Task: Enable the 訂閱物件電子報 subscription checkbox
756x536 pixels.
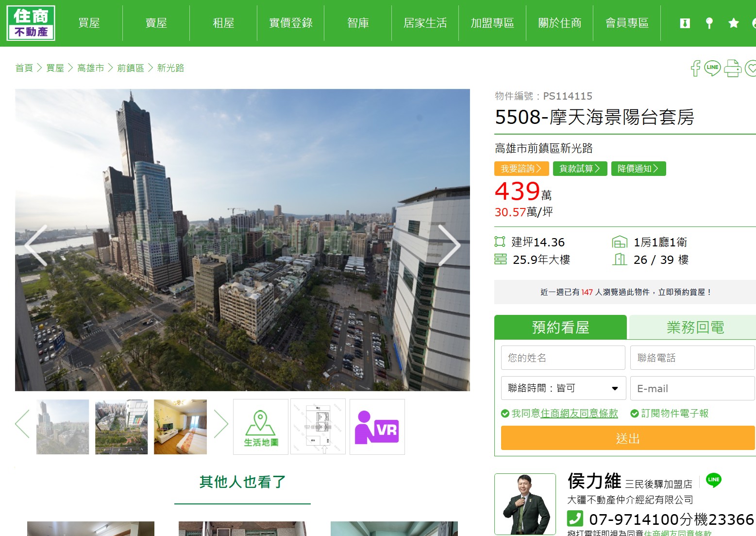Action: pos(635,414)
